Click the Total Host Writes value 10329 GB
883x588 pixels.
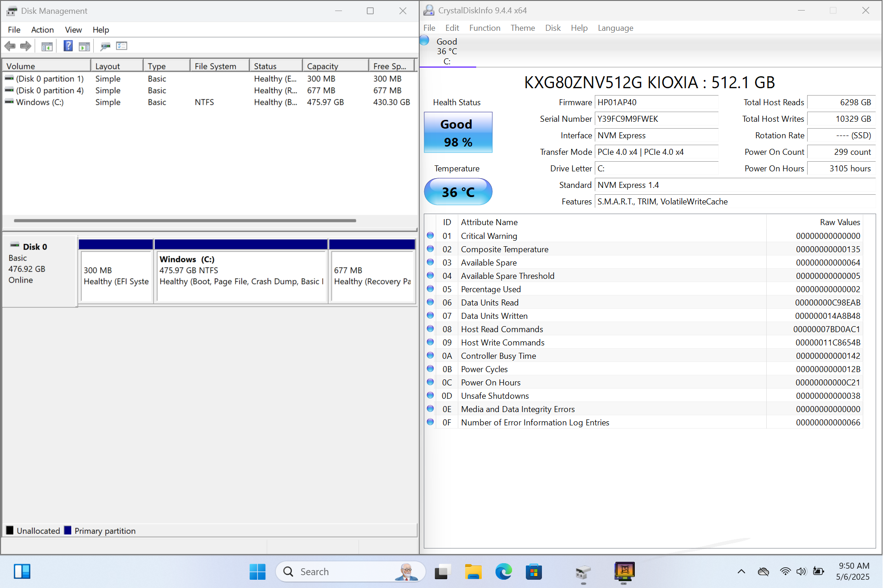(841, 119)
